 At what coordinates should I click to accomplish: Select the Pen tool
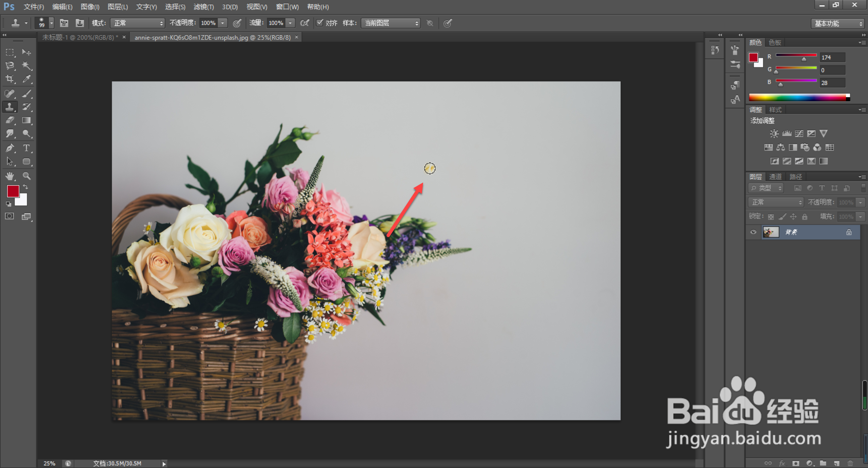point(9,148)
